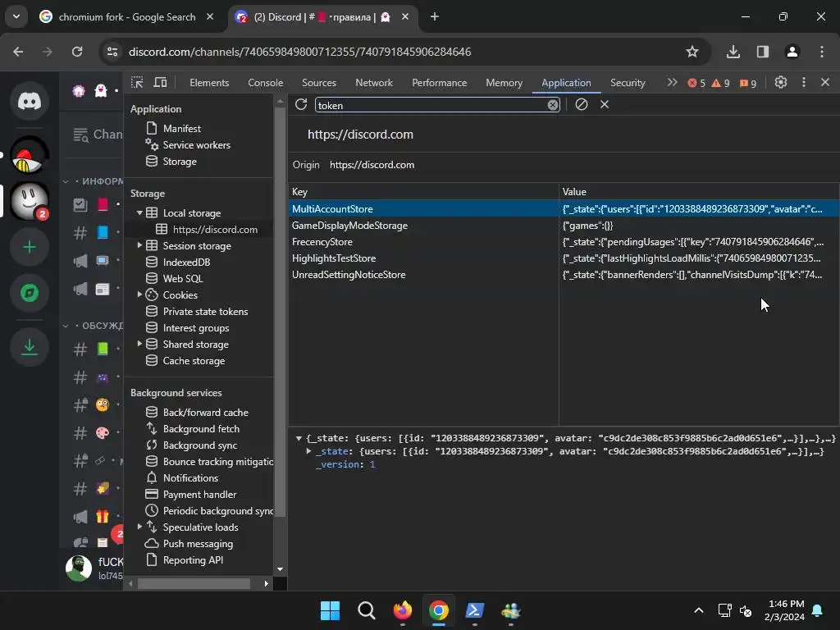This screenshot has height=630, width=840.
Task: Expand Session storage tree node
Action: (139, 245)
